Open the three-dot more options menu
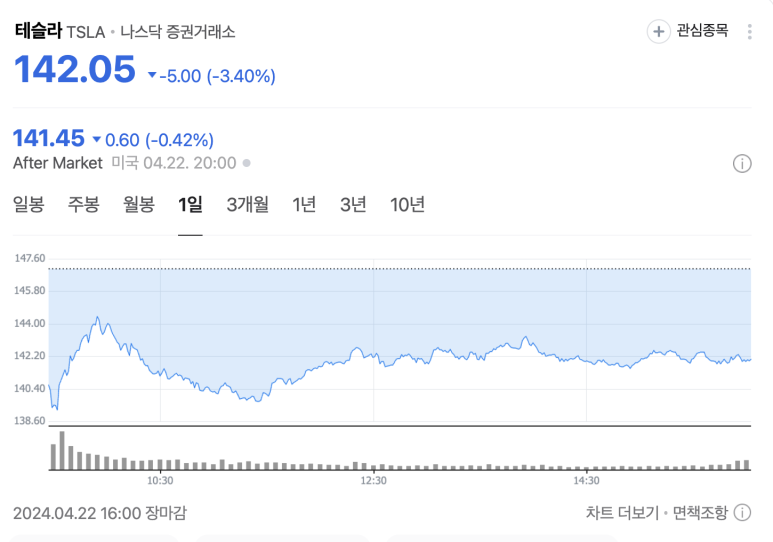 (749, 32)
